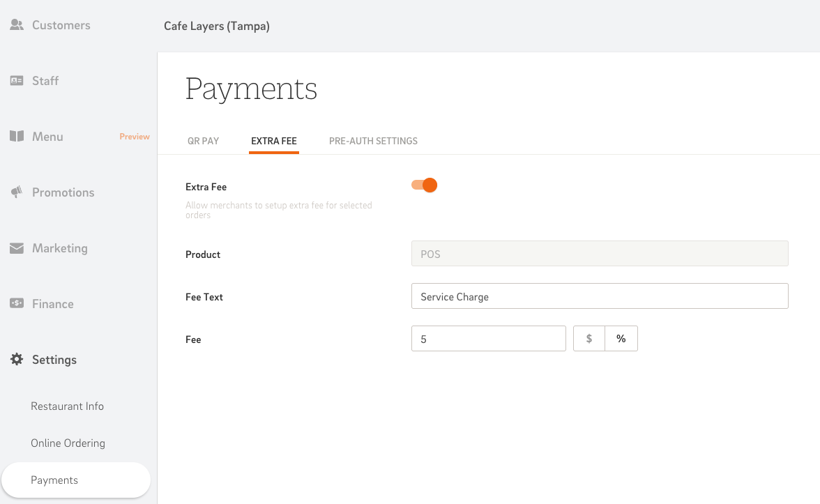Select the Extra Fee tab
Viewport: 820px width, 504px height.
click(x=274, y=141)
